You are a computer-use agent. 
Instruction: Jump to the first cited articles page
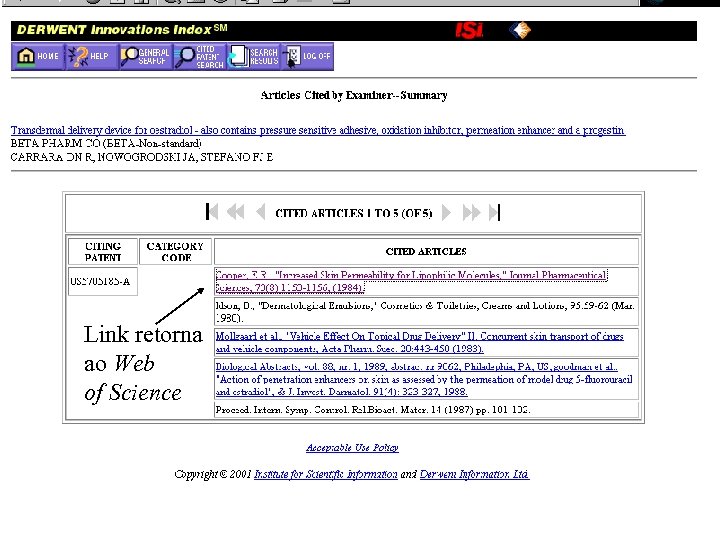[212, 212]
